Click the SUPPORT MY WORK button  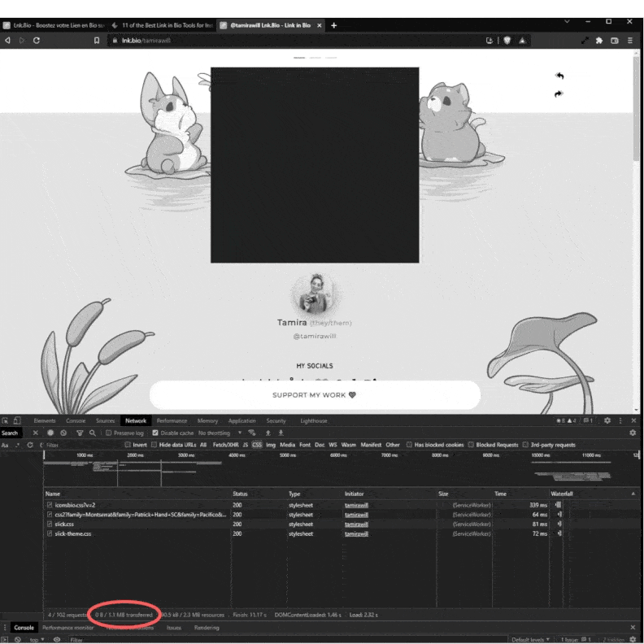pos(315,394)
